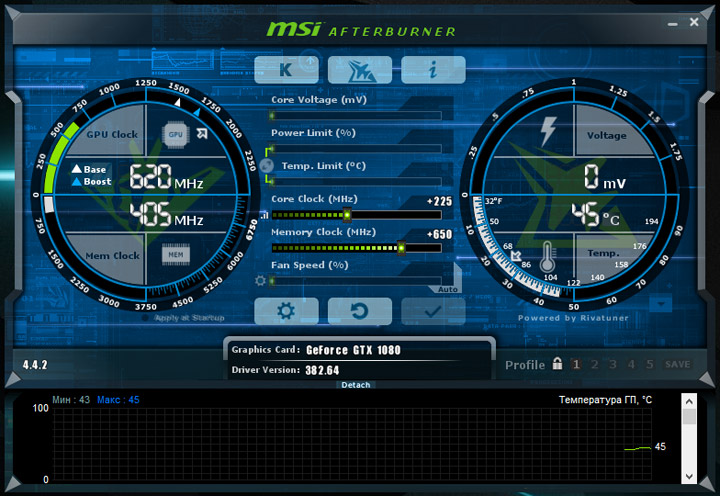Click the 405 MHz memory clock readout
Image resolution: width=720 pixels, height=496 pixels.
(166, 214)
